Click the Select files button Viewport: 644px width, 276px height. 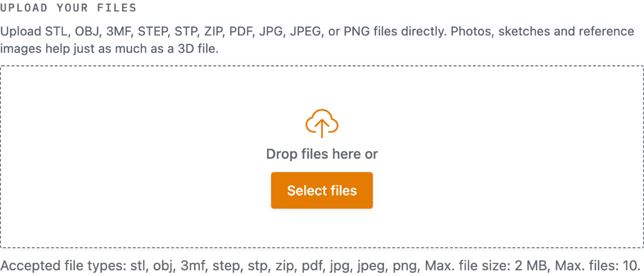(x=322, y=190)
